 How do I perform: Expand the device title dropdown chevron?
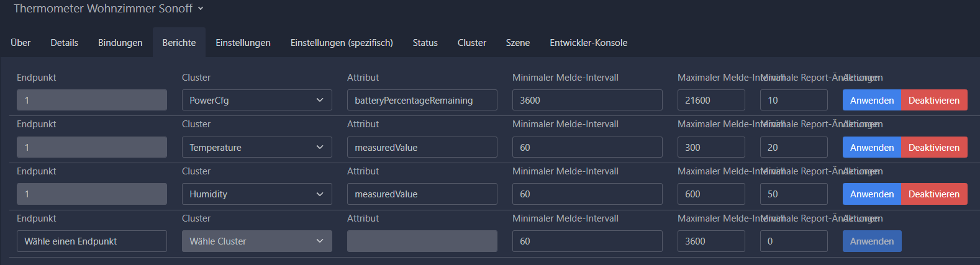pos(201,9)
